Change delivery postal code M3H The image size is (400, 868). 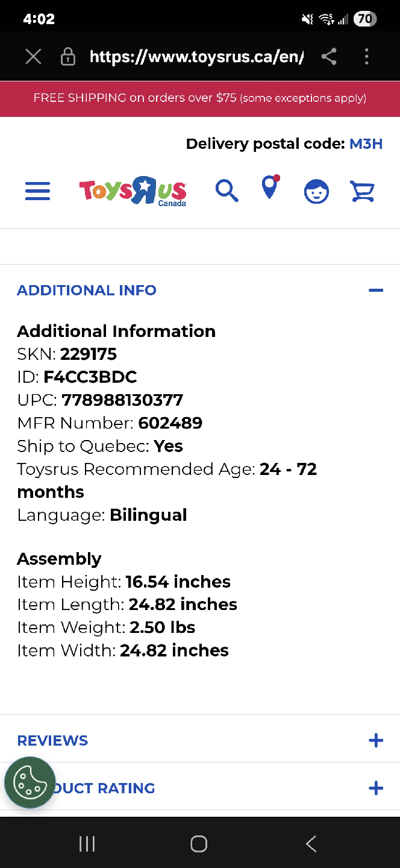coord(366,144)
